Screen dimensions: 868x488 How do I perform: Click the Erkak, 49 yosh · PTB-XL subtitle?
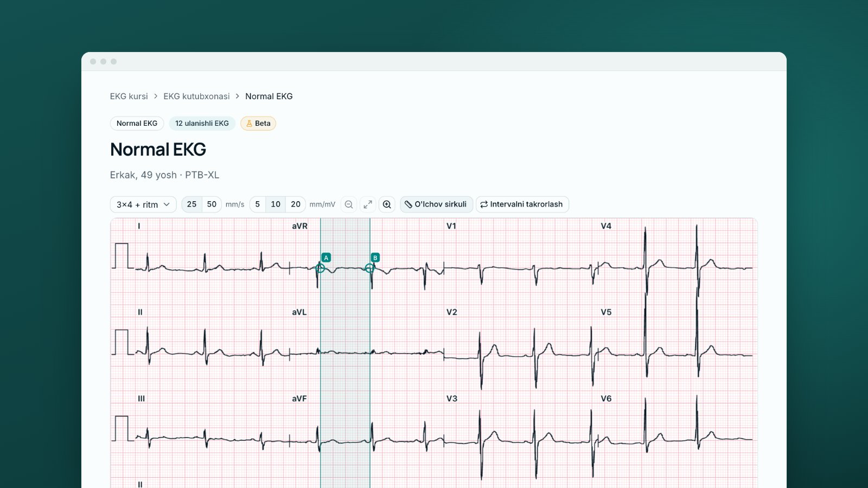[164, 175]
